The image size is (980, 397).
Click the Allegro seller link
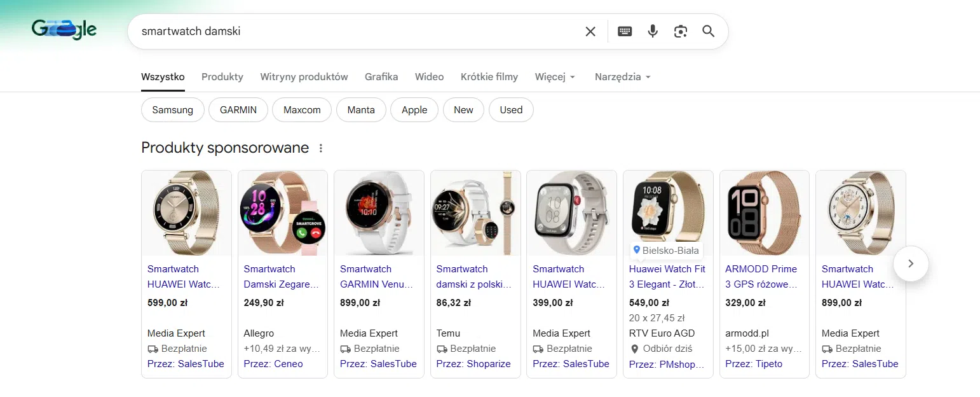pyautogui.click(x=257, y=333)
